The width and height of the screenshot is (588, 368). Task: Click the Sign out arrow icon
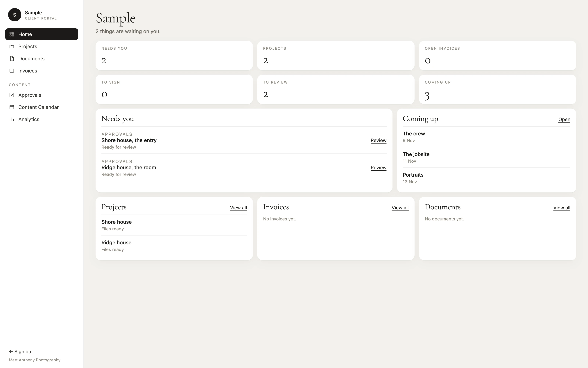pos(11,351)
